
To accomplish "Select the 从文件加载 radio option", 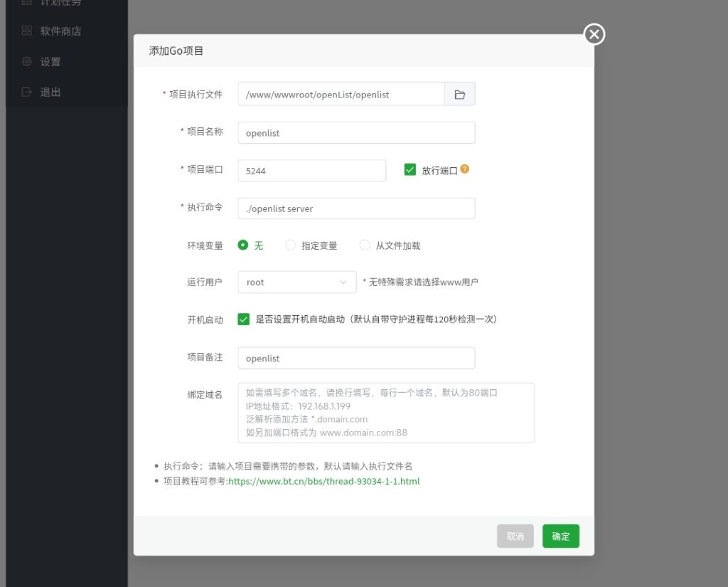I will [365, 245].
